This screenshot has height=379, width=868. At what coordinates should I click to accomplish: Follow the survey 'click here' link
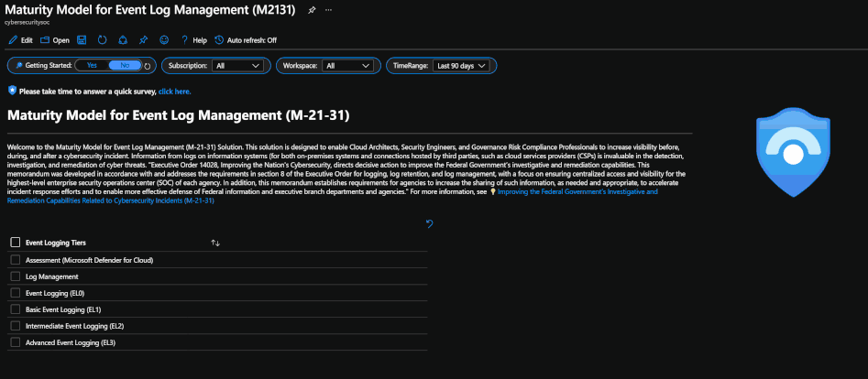tap(175, 92)
